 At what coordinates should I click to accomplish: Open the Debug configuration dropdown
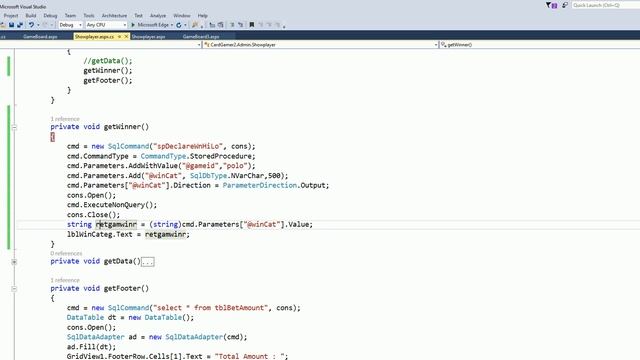click(70, 25)
